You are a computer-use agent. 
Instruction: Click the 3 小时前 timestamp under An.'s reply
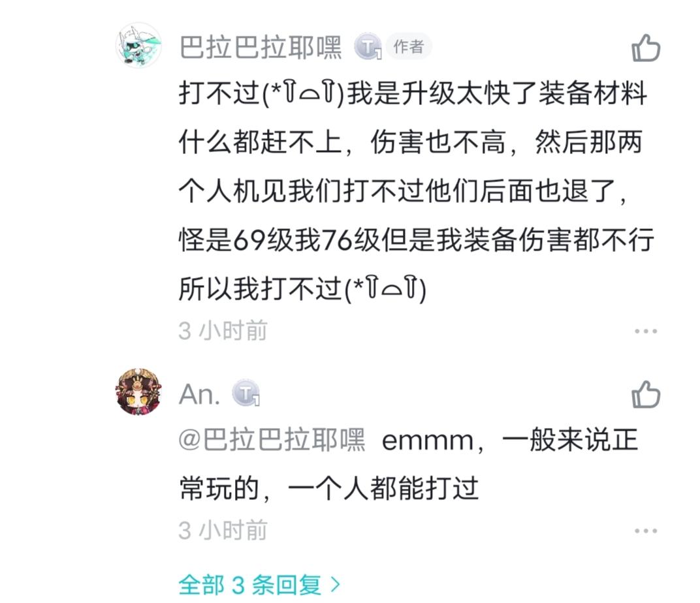223,531
